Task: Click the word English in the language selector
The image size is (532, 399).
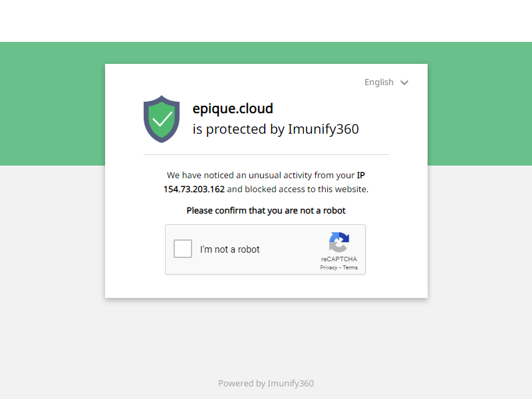Action: [378, 82]
